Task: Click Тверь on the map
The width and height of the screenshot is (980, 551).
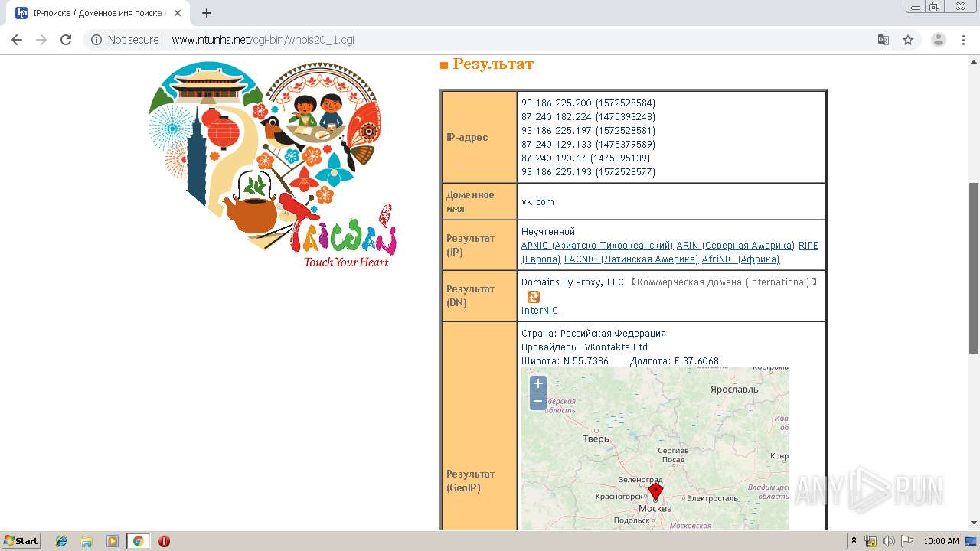Action: coord(596,439)
